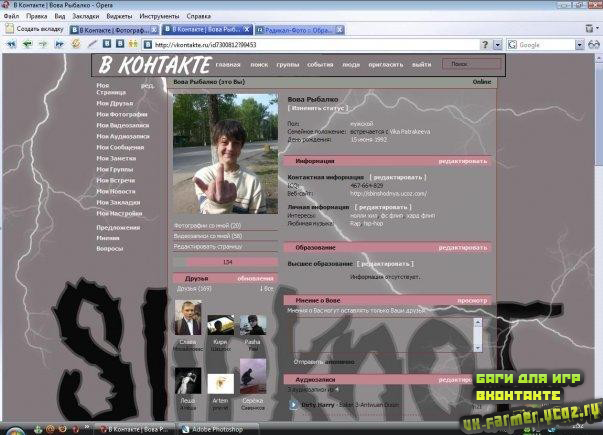Open 'Мои Друзья' in the sidebar

[115, 103]
